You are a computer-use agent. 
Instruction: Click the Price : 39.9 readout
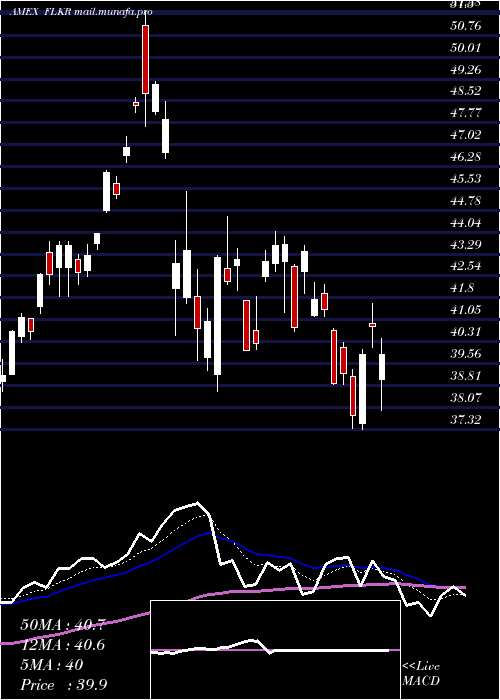[x=63, y=685]
